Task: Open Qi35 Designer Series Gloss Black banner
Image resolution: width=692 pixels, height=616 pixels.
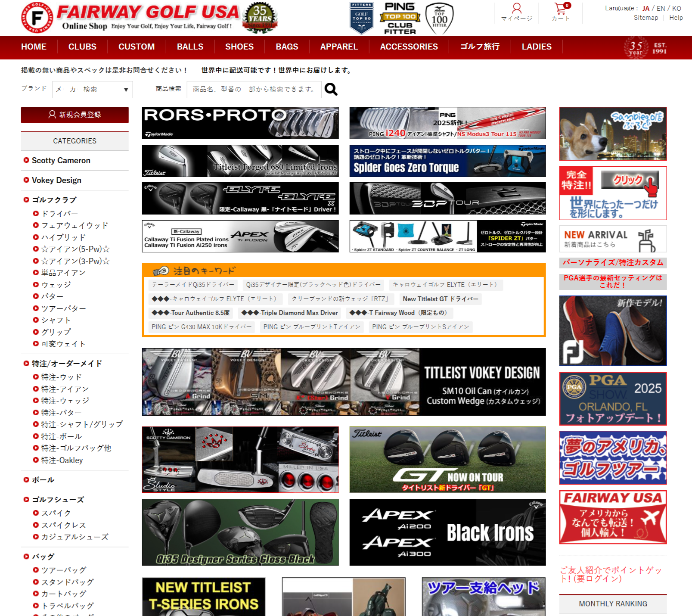Action: pos(240,532)
